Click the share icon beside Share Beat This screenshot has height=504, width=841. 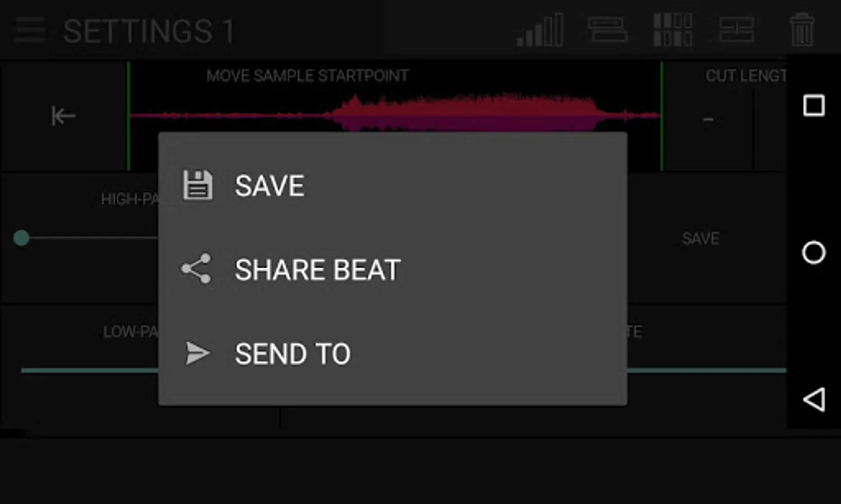click(196, 269)
